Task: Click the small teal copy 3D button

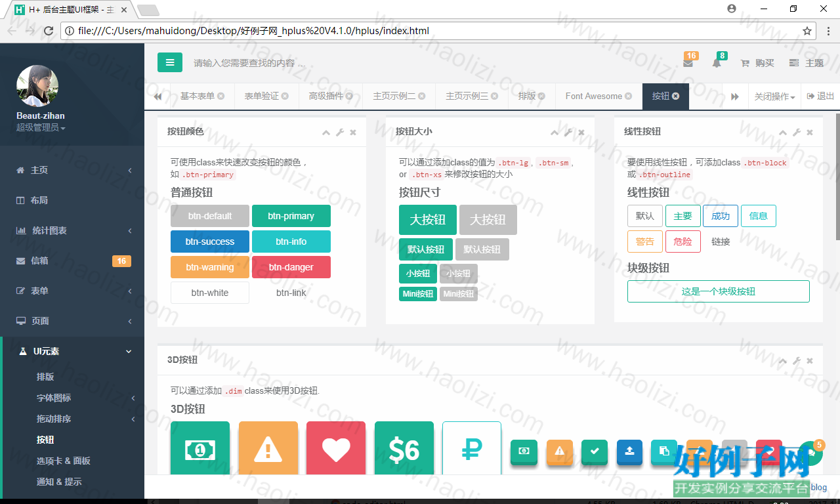Action: pyautogui.click(x=664, y=451)
